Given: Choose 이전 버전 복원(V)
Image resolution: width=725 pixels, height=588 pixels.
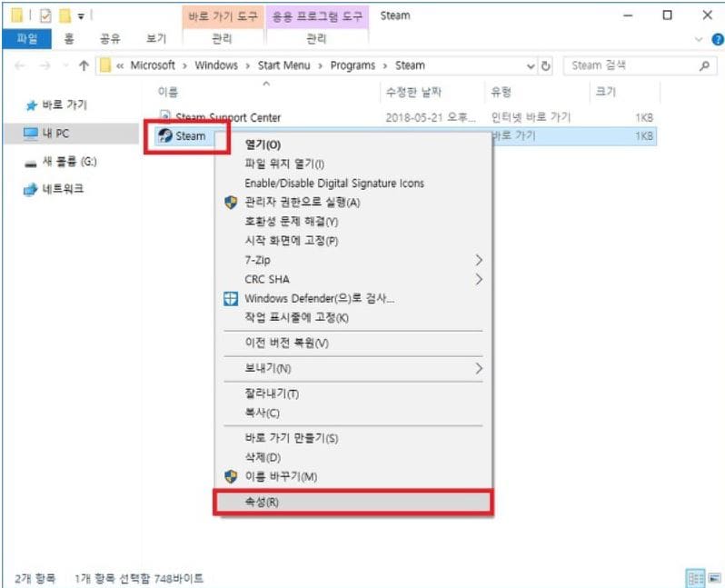Looking at the screenshot, I should [353, 343].
